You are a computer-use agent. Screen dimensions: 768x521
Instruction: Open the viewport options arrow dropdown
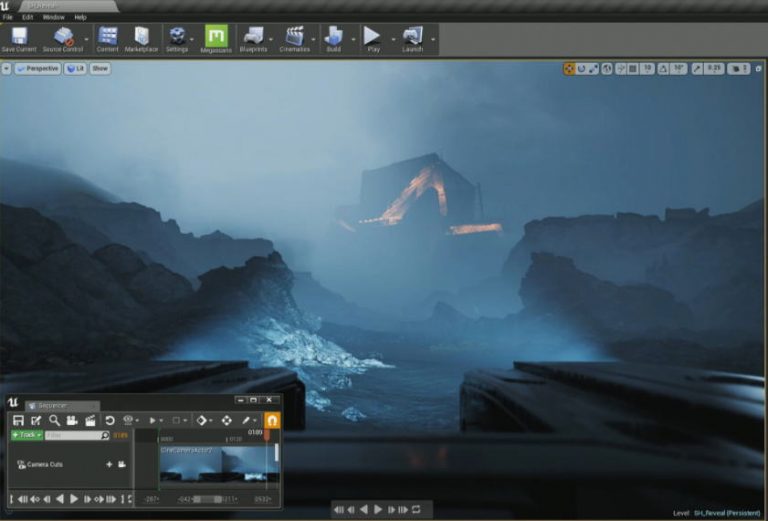click(x=6, y=69)
